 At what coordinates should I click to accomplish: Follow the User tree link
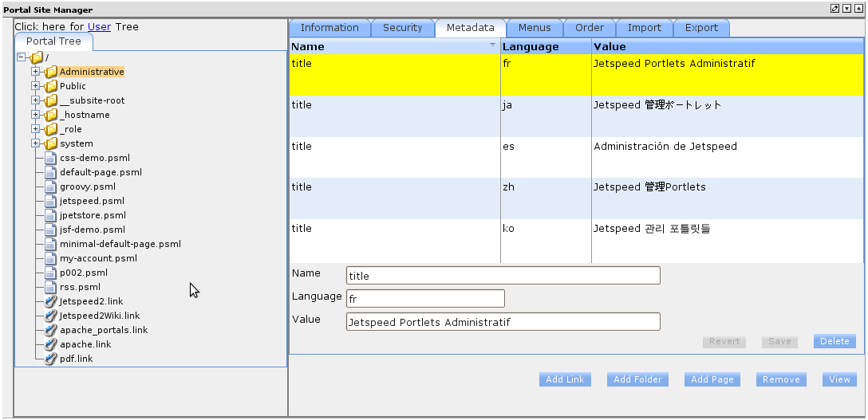[99, 26]
